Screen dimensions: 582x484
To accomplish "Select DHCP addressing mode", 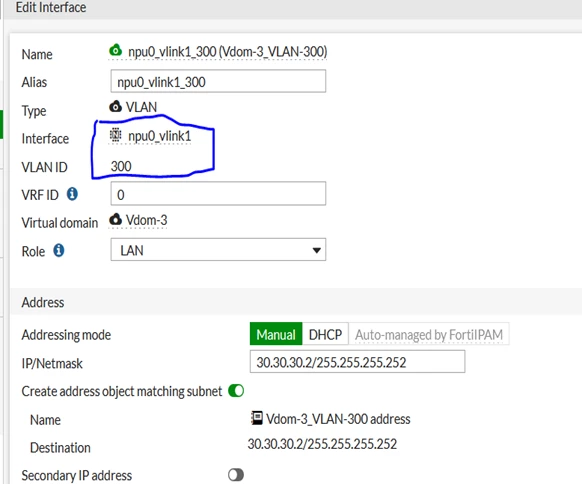I will coord(325,334).
